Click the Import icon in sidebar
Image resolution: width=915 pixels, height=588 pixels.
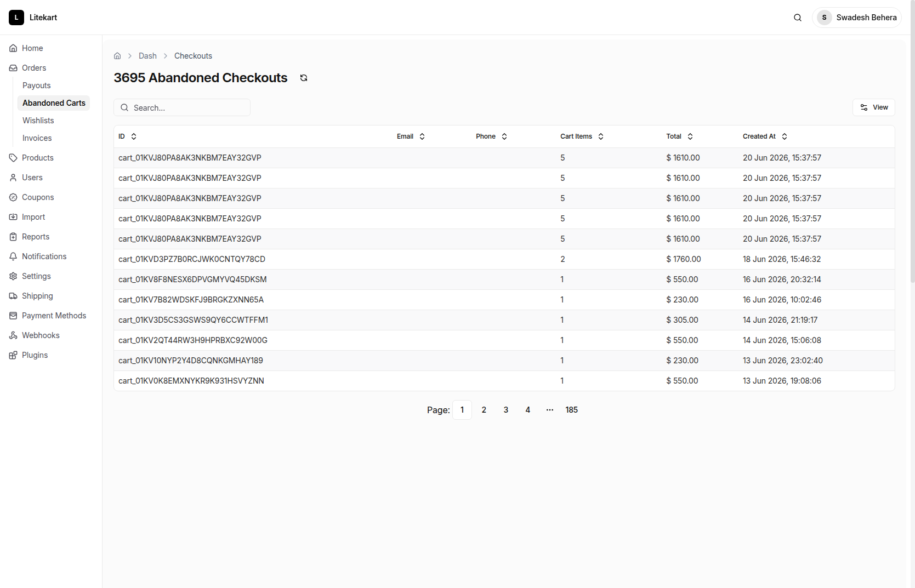tap(13, 217)
